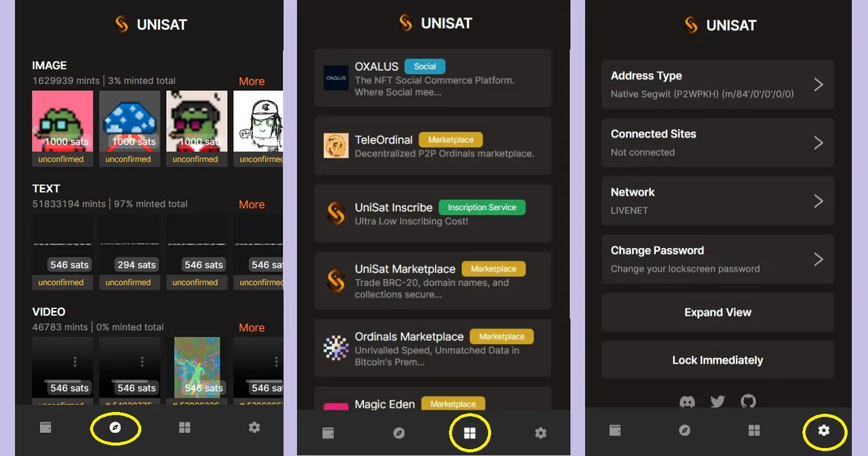
Task: Open the 294 sats text inscription
Action: click(130, 245)
